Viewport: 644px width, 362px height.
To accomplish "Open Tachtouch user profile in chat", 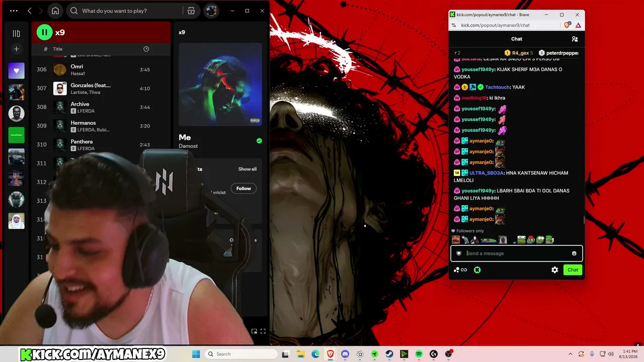I will [x=498, y=87].
